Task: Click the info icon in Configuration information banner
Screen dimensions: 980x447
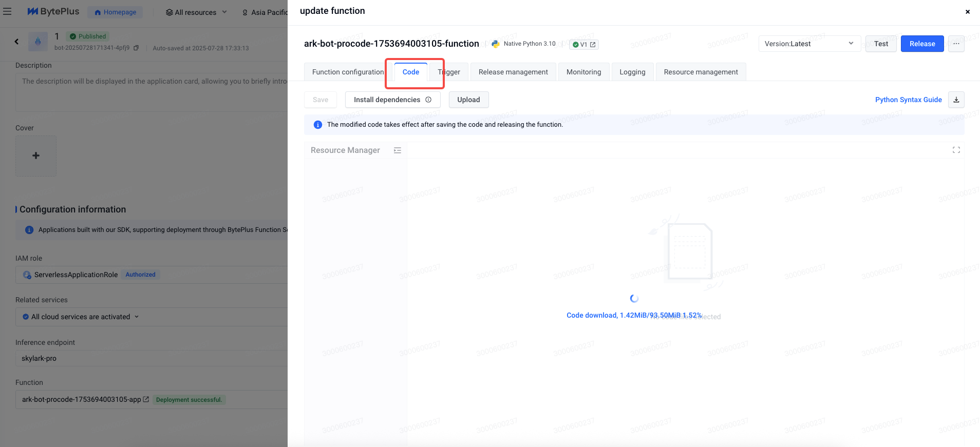Action: (x=29, y=230)
